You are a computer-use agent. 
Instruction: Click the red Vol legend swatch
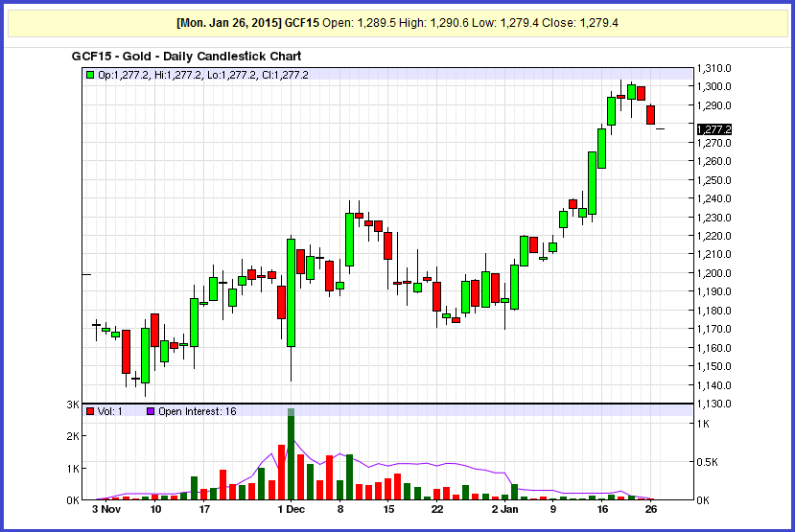point(90,411)
